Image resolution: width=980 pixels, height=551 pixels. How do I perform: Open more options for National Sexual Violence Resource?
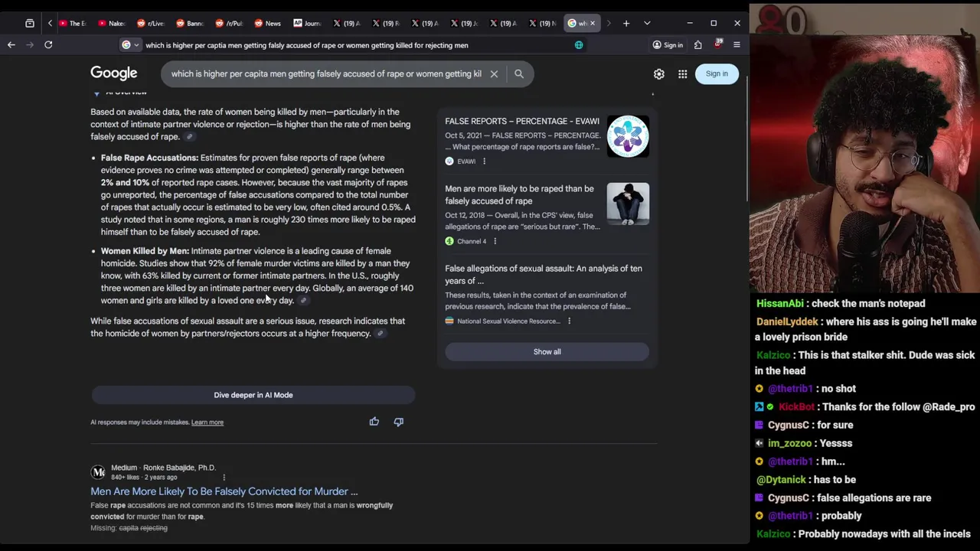tap(569, 321)
